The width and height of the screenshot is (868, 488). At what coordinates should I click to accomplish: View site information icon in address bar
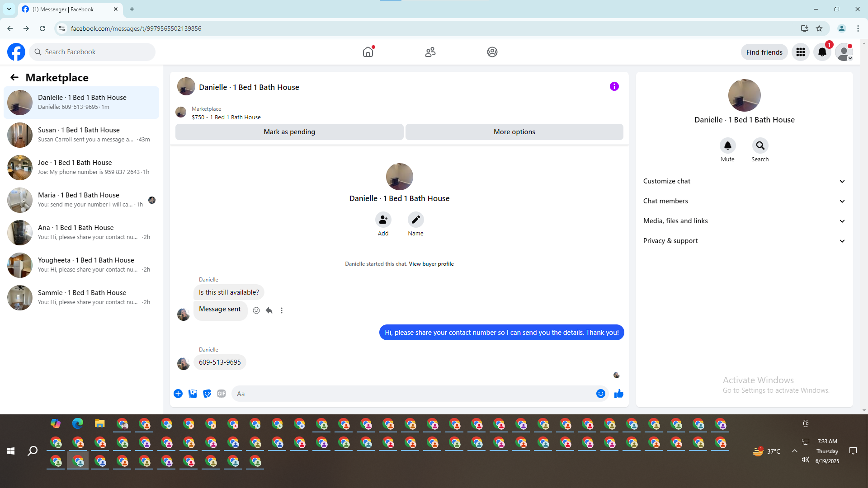coord(62,28)
